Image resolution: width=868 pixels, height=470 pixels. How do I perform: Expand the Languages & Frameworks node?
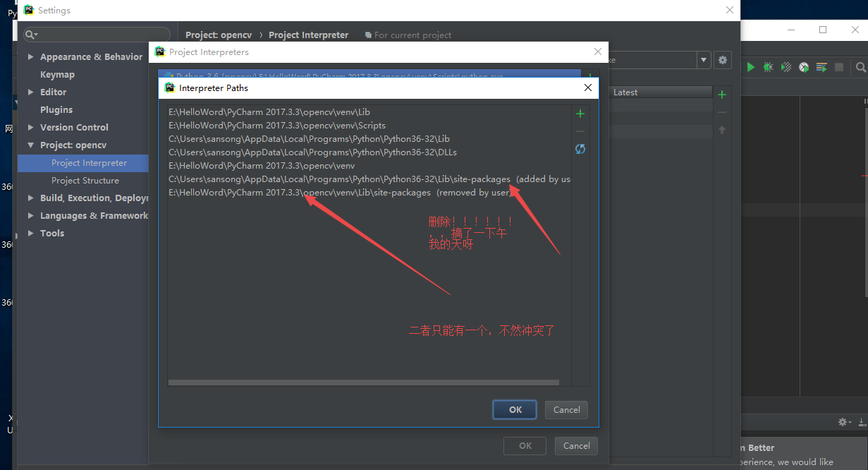pos(30,216)
